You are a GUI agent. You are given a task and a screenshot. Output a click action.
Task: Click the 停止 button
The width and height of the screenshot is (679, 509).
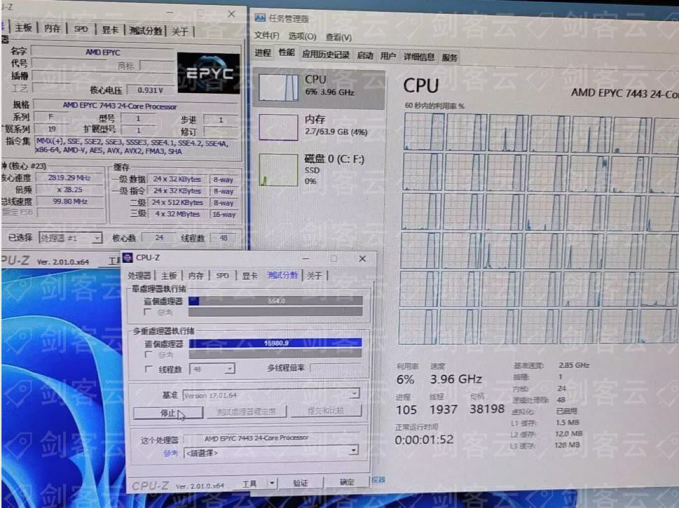168,413
